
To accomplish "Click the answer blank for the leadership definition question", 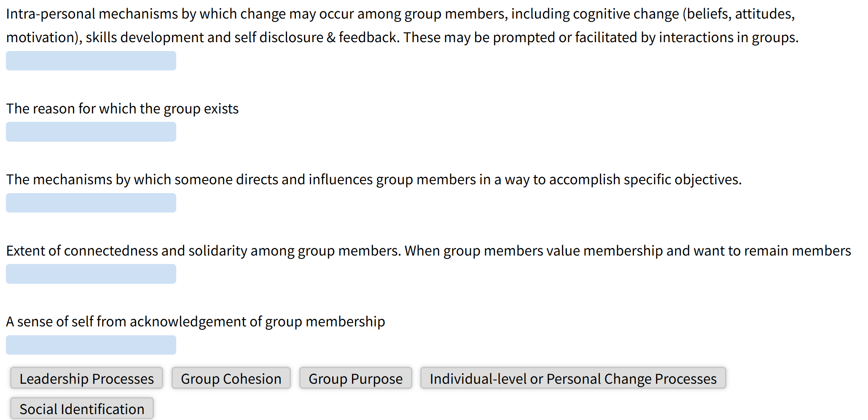I will pos(91,203).
